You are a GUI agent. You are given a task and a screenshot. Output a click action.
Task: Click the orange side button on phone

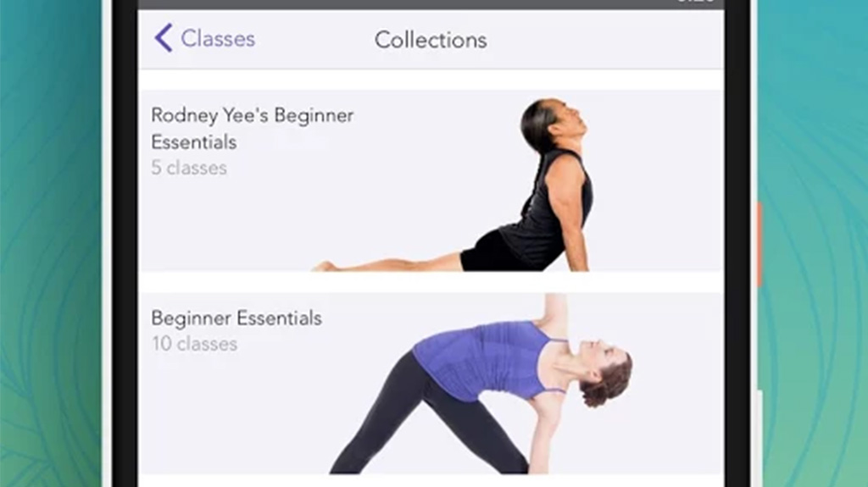[x=759, y=244]
